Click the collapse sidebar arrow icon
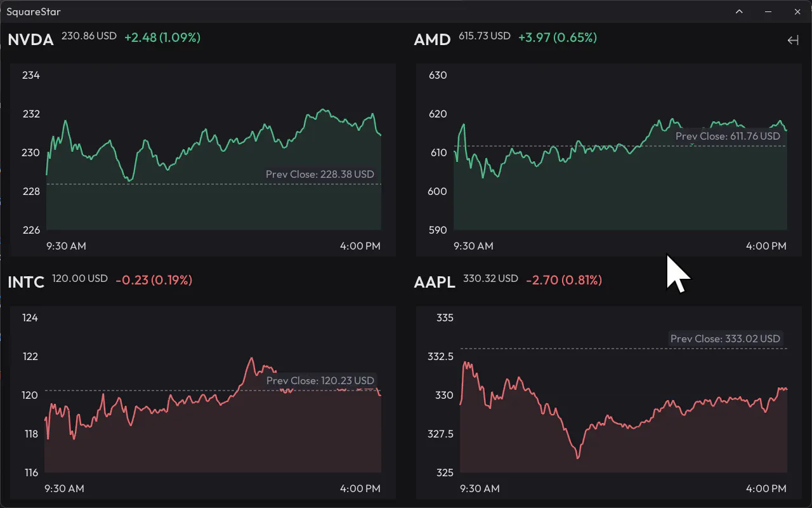The height and width of the screenshot is (508, 812). point(792,41)
